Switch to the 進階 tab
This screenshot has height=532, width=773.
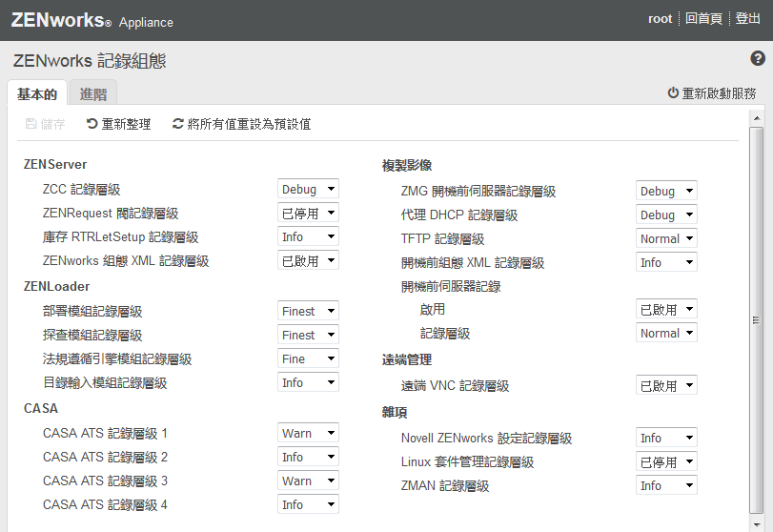(x=93, y=93)
